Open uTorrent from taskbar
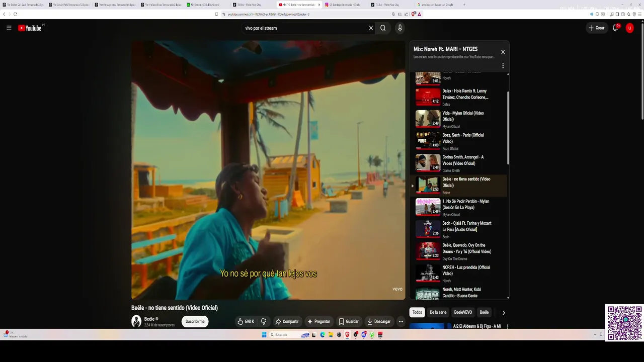Screen dimensions: 644x362 [372, 335]
